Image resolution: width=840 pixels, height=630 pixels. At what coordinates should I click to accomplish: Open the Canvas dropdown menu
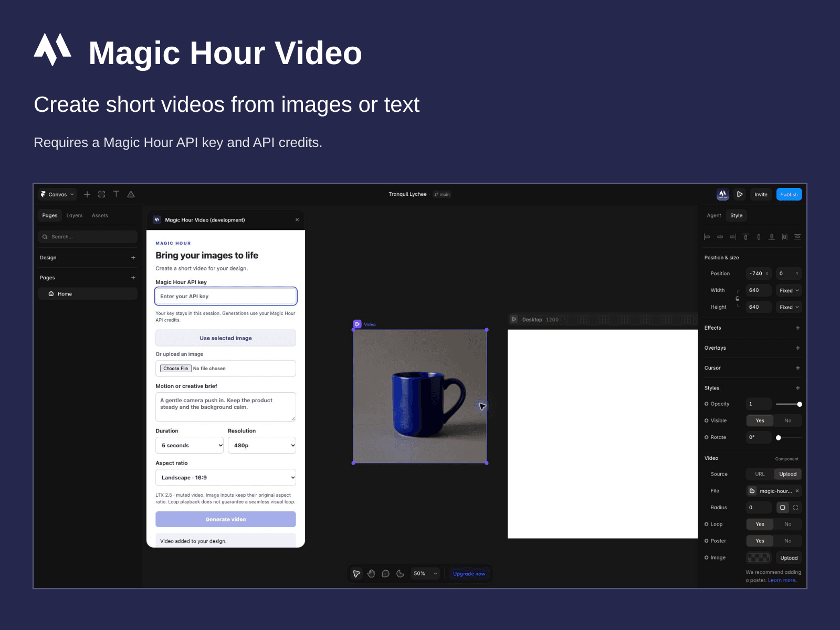(58, 194)
